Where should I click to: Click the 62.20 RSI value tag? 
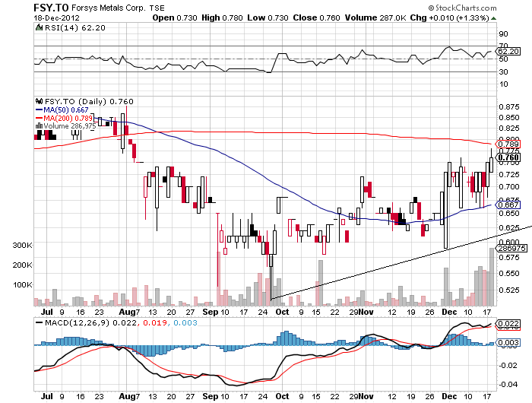pyautogui.click(x=508, y=51)
